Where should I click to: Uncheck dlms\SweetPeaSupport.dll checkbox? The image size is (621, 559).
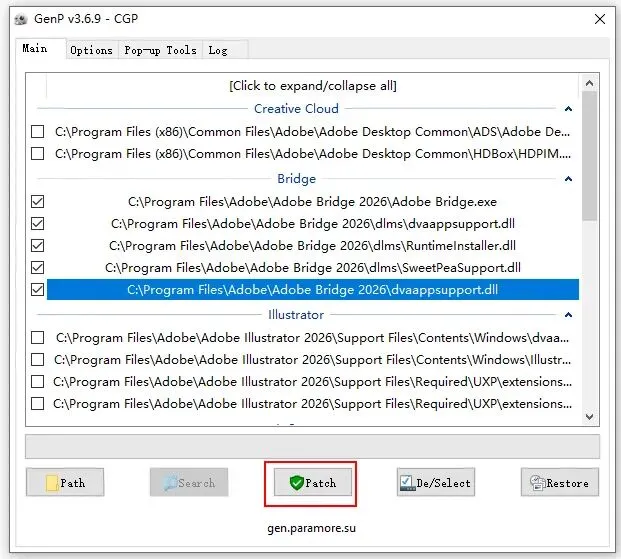tap(38, 268)
